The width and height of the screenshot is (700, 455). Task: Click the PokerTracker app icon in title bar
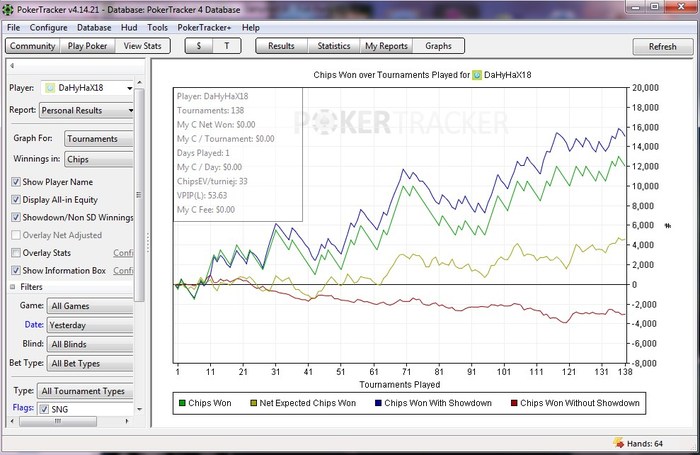click(x=8, y=9)
